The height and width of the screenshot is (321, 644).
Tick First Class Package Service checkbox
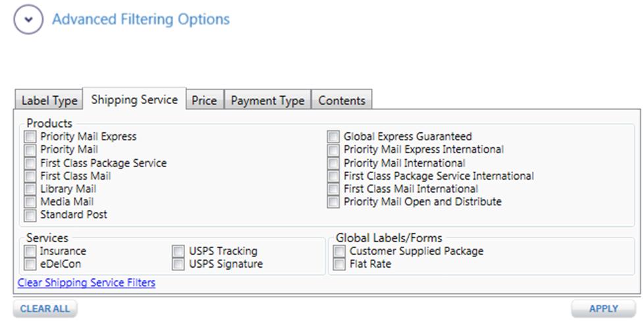(30, 163)
